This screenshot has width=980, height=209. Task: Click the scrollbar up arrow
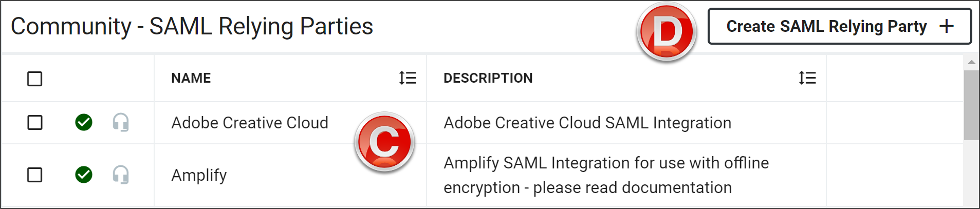[971, 62]
